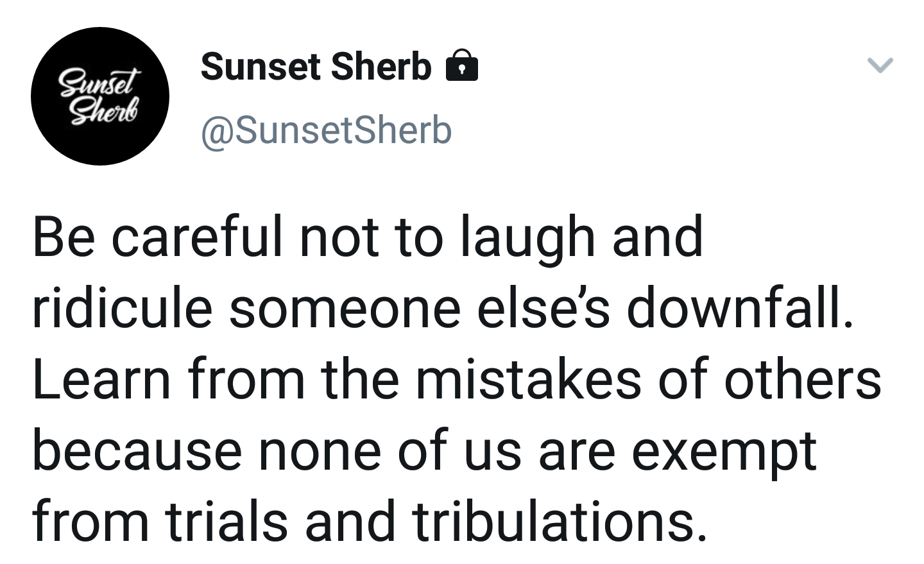
Task: Click the word "tribulations" in the tweet
Action: click(554, 521)
